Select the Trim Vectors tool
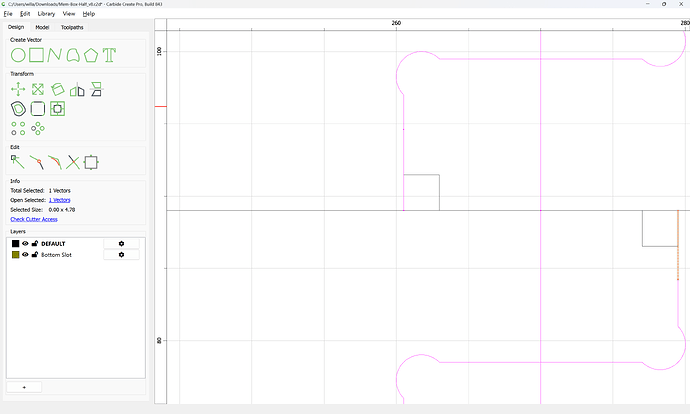The image size is (690, 414). coord(73,162)
